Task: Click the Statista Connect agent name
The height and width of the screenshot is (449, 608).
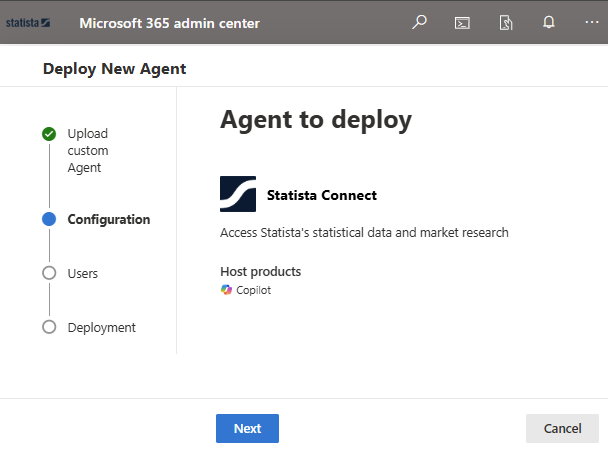Action: click(x=322, y=195)
